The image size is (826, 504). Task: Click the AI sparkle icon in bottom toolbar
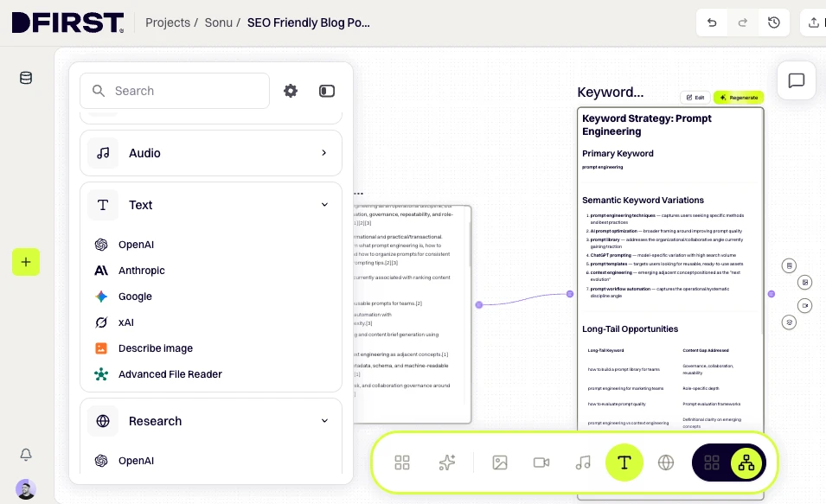point(446,463)
